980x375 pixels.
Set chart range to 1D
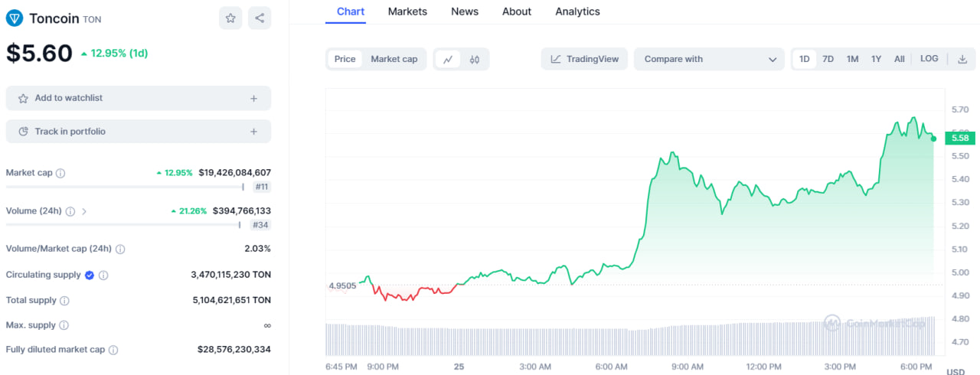click(805, 59)
